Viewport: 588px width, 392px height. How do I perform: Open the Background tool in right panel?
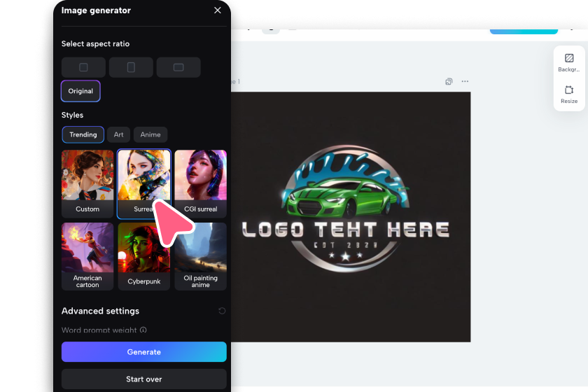pyautogui.click(x=569, y=63)
